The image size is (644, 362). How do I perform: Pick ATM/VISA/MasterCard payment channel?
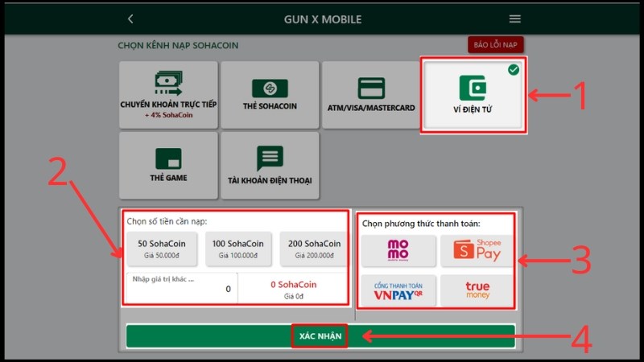(x=371, y=95)
